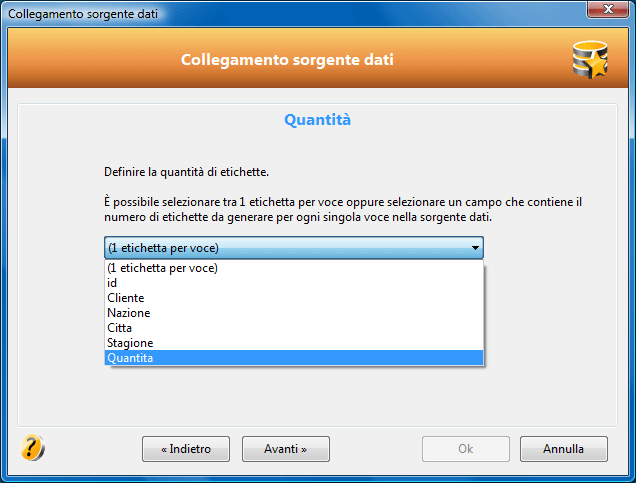
Task: Click the window title bar text
Action: pos(83,14)
